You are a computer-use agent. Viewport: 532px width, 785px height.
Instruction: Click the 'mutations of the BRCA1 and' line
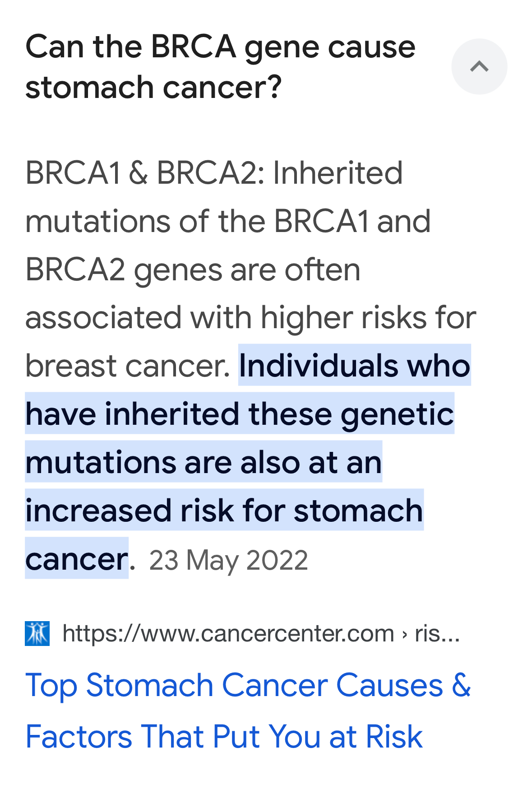228,221
